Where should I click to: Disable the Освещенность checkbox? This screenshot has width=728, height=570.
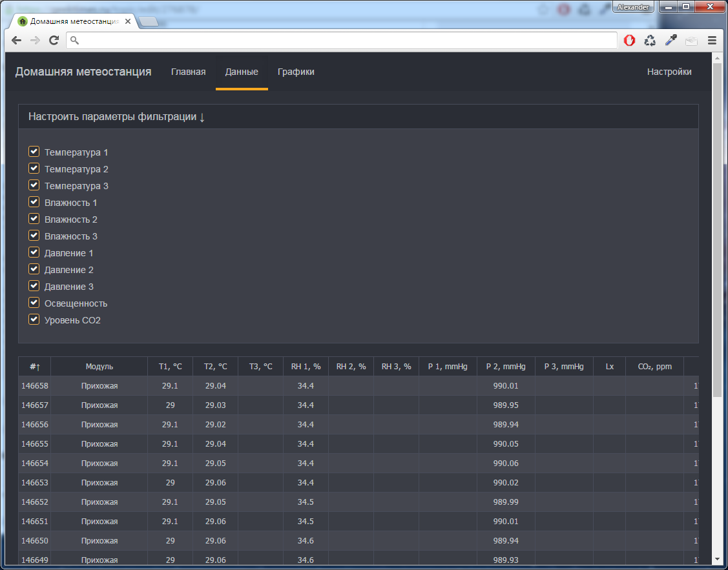[34, 302]
